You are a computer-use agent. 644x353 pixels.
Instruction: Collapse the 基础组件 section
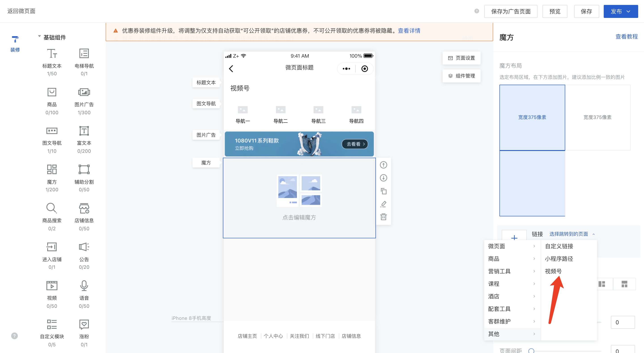pos(40,37)
